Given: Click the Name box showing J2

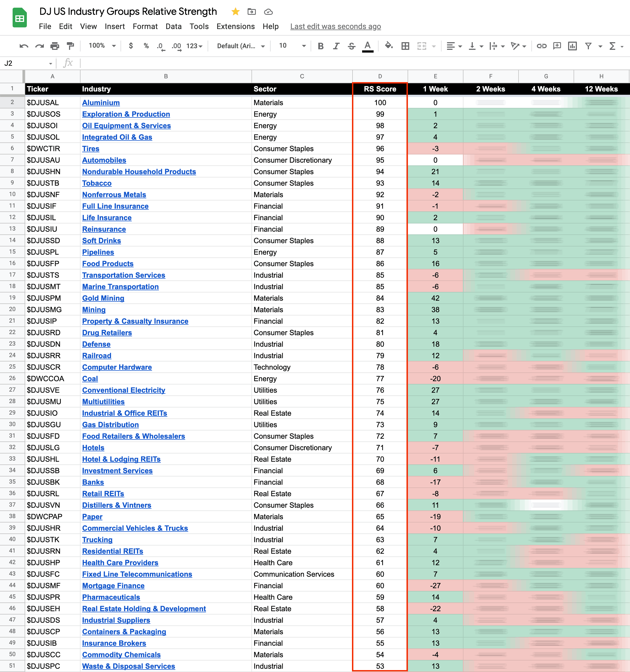Looking at the screenshot, I should [28, 63].
